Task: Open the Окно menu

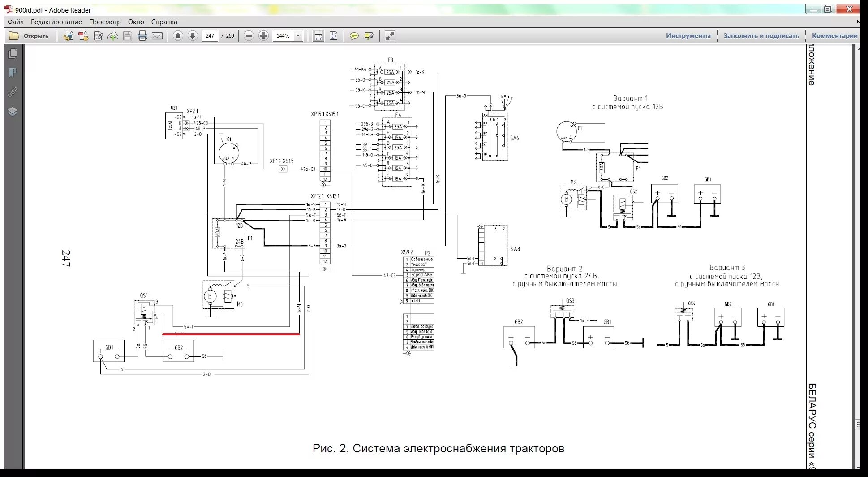Action: (x=136, y=22)
